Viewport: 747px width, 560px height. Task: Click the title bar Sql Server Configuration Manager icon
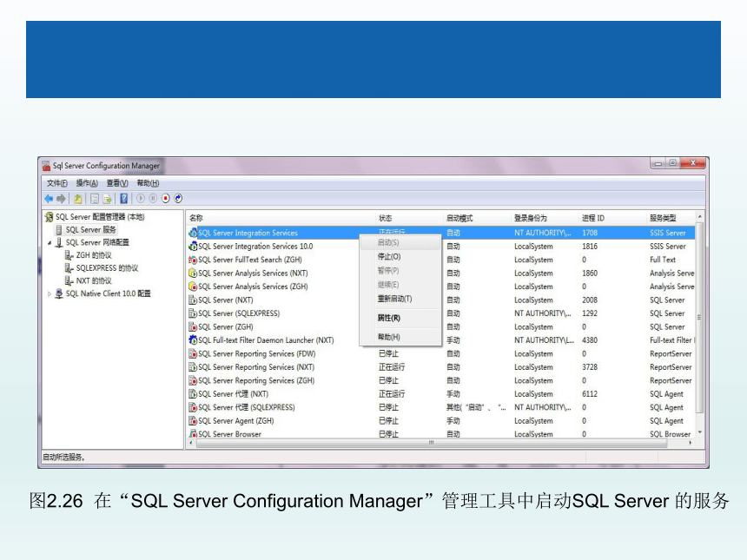(46, 166)
